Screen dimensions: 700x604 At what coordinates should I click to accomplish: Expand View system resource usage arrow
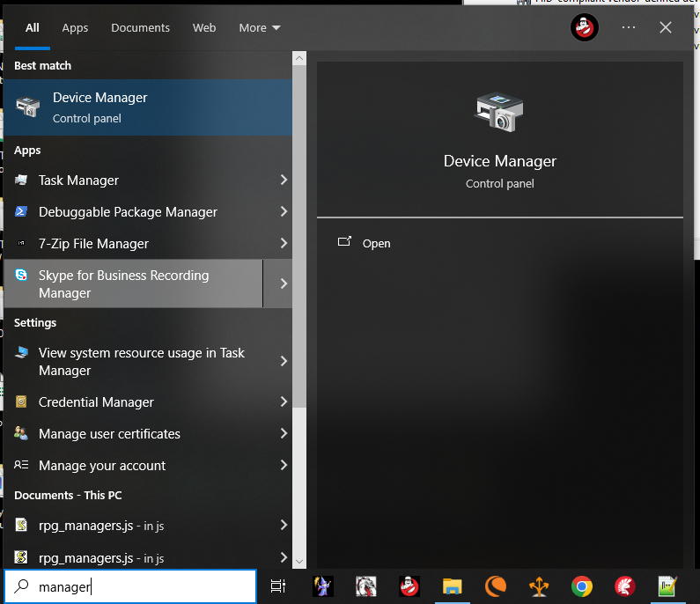point(284,361)
